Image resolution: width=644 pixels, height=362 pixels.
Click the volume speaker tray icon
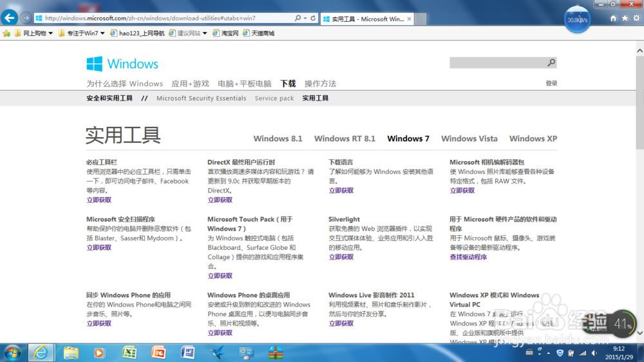coord(594,353)
